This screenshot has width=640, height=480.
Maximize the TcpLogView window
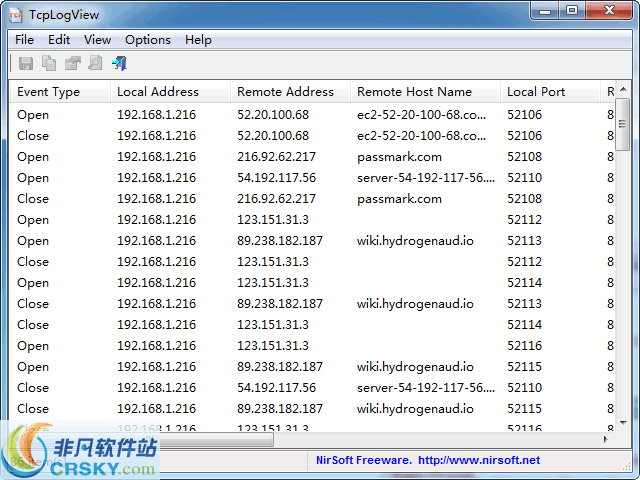pos(572,11)
